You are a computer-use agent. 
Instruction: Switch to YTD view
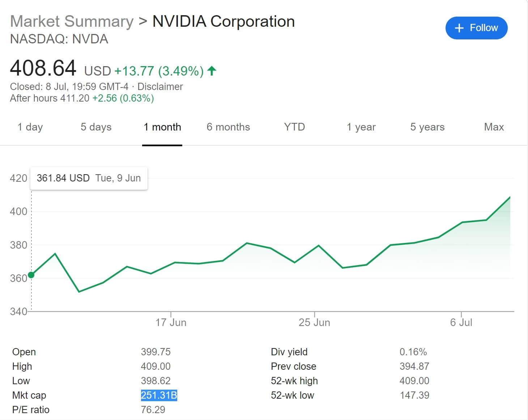(294, 127)
